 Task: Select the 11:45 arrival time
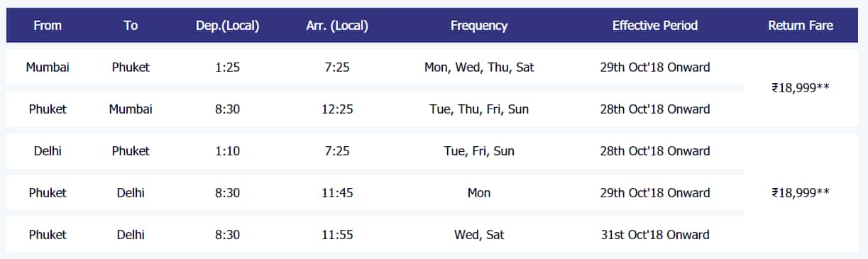(337, 193)
